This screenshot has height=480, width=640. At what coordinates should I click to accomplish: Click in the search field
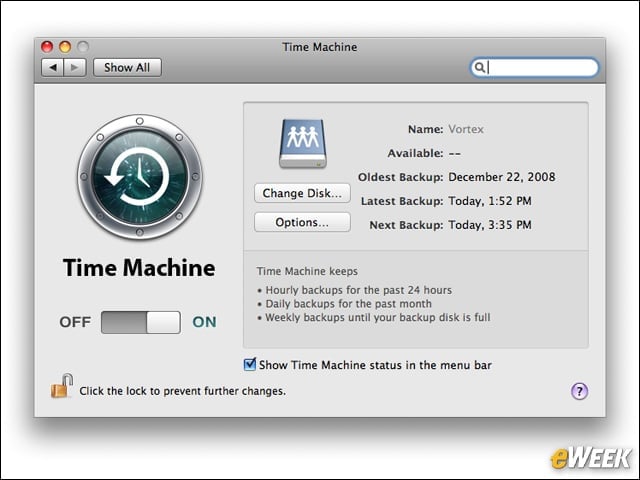coord(535,67)
